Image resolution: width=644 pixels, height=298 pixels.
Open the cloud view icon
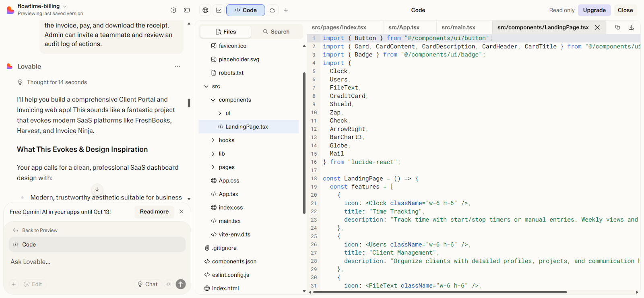coord(272,10)
